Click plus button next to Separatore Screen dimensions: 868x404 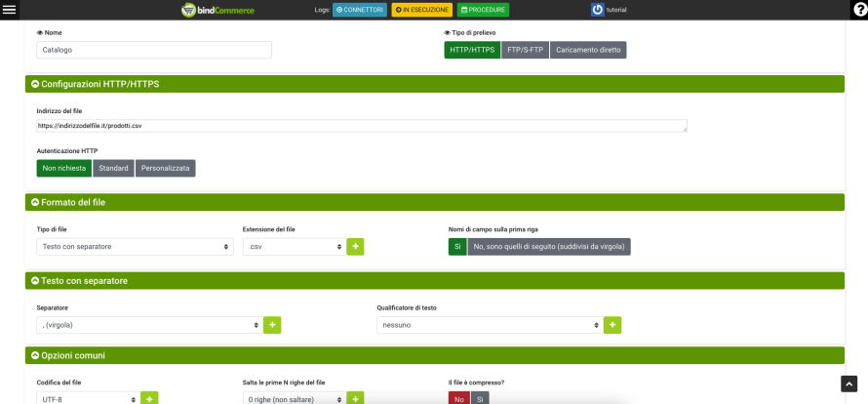pos(272,325)
